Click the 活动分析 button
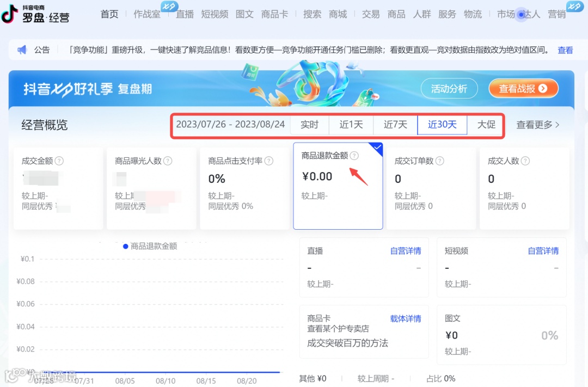The image size is (588, 387). pos(449,89)
